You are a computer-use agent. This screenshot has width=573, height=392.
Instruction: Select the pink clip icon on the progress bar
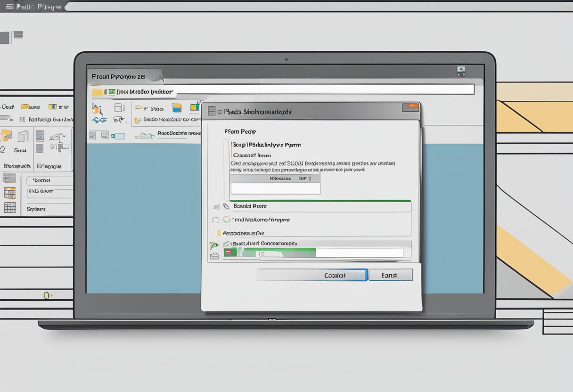click(230, 252)
